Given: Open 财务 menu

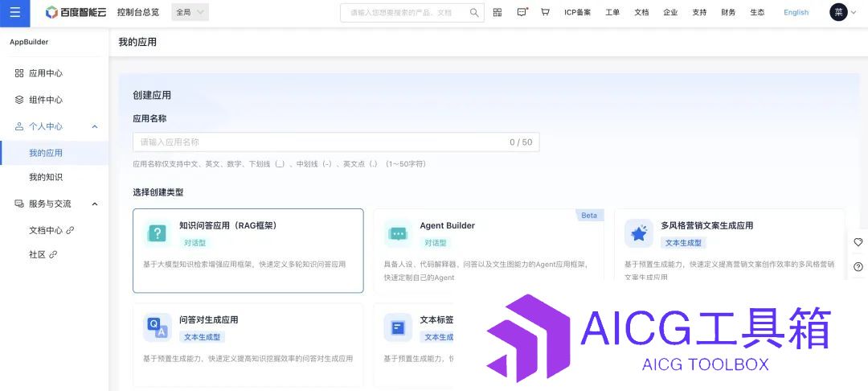Looking at the screenshot, I should (728, 12).
